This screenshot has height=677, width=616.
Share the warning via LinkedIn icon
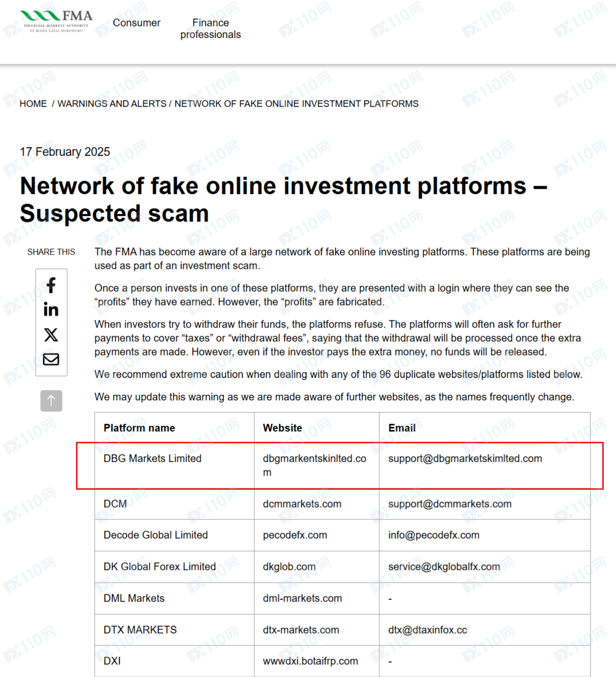point(51,310)
